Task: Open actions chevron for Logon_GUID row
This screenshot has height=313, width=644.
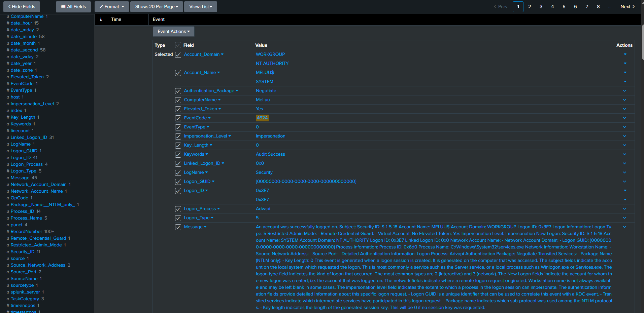Action: (x=624, y=182)
